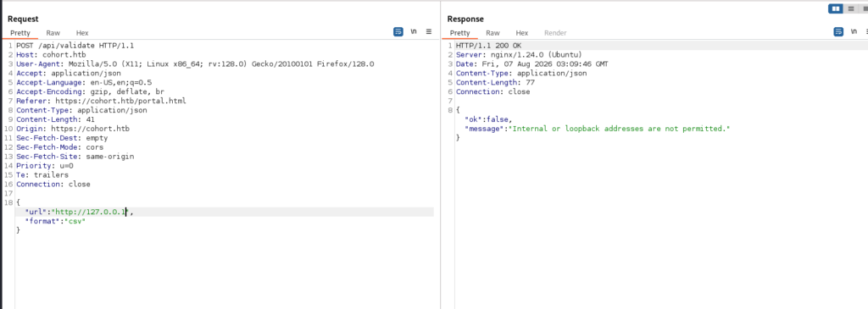Image resolution: width=868 pixels, height=309 pixels.
Task: Click the Response panel title
Action: (465, 19)
